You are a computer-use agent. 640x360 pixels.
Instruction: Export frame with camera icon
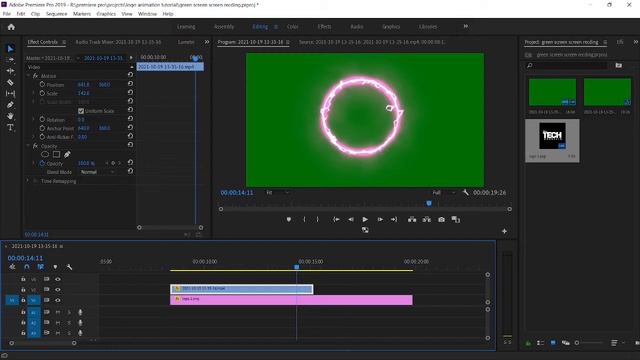(x=441, y=220)
